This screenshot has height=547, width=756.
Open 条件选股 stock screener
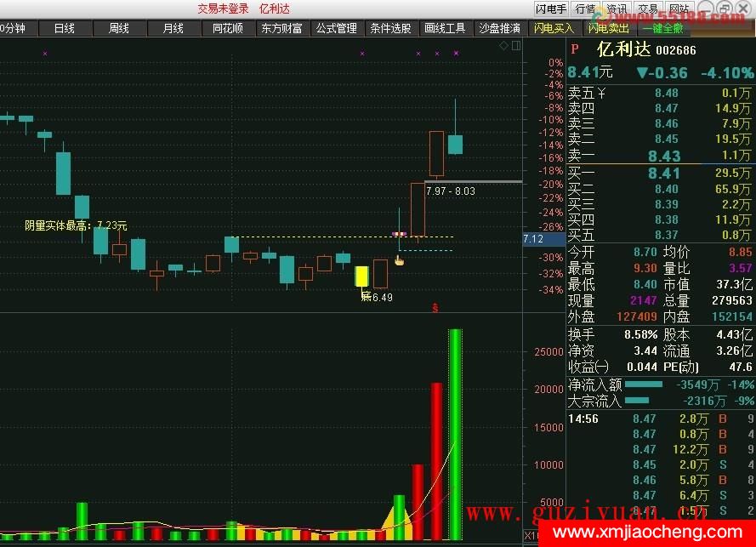390,28
